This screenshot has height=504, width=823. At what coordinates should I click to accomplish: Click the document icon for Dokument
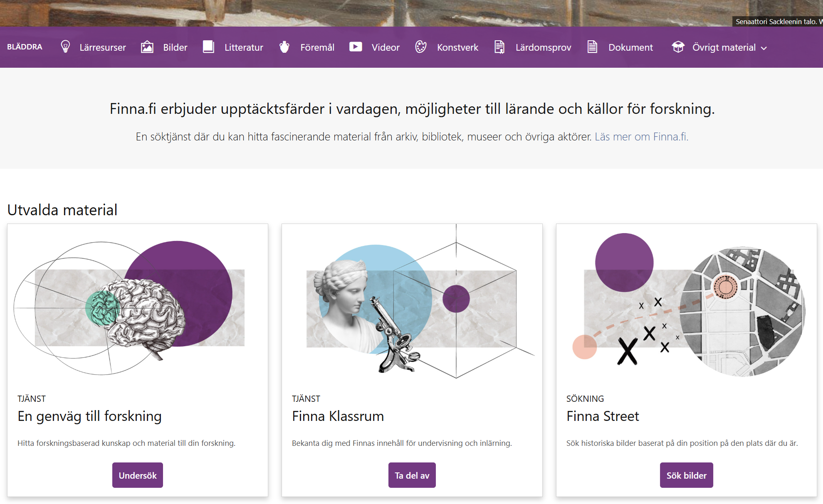click(x=592, y=47)
